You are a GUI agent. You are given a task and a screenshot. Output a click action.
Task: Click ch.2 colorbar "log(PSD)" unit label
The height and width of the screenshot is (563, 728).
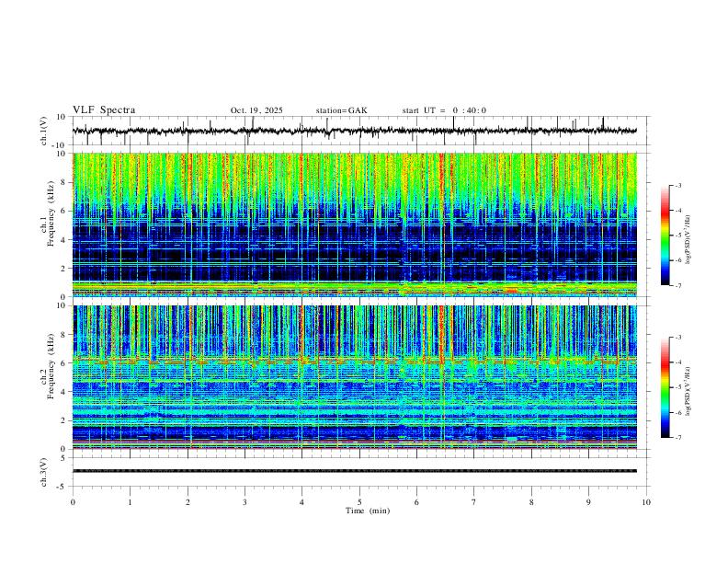(688, 391)
